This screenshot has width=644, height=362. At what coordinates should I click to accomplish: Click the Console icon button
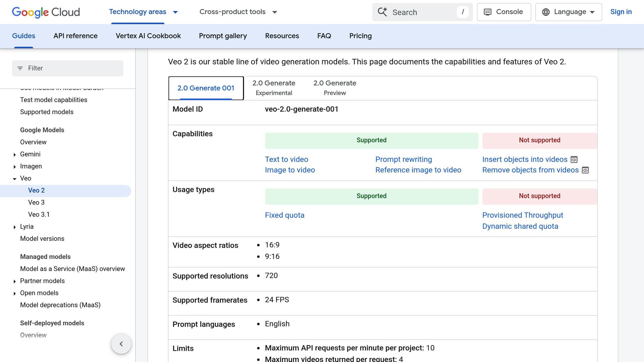[x=487, y=12]
